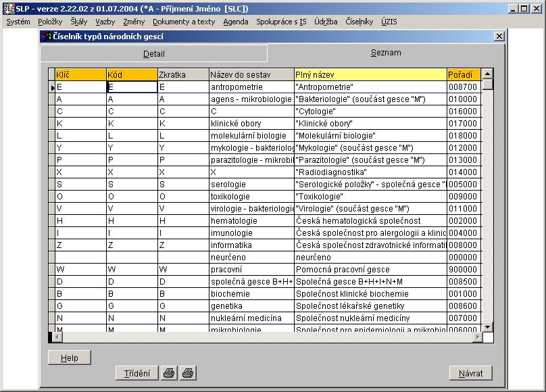This screenshot has height=392, width=546.
Task: Switch to the Detail tab
Action: (153, 53)
